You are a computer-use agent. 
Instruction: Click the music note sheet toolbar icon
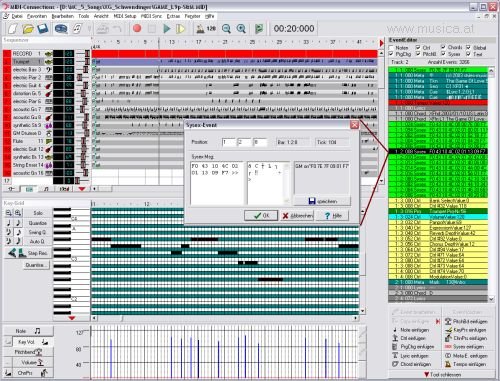(77, 29)
